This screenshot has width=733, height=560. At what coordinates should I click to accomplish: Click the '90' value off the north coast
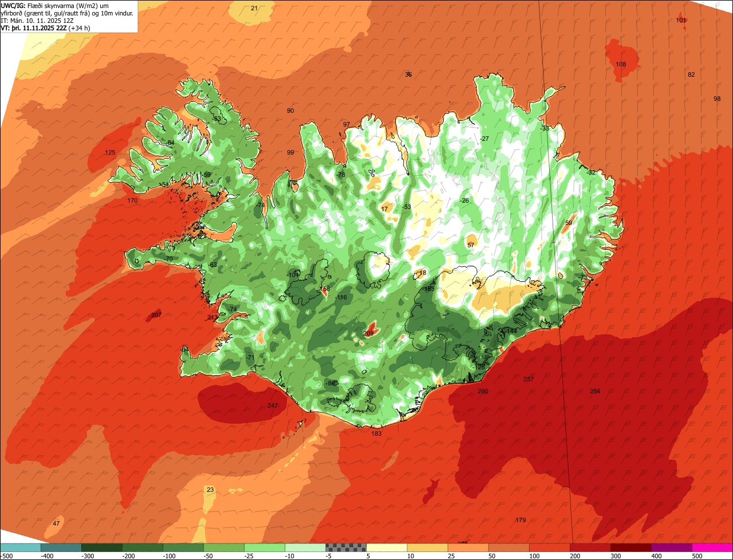(290, 111)
